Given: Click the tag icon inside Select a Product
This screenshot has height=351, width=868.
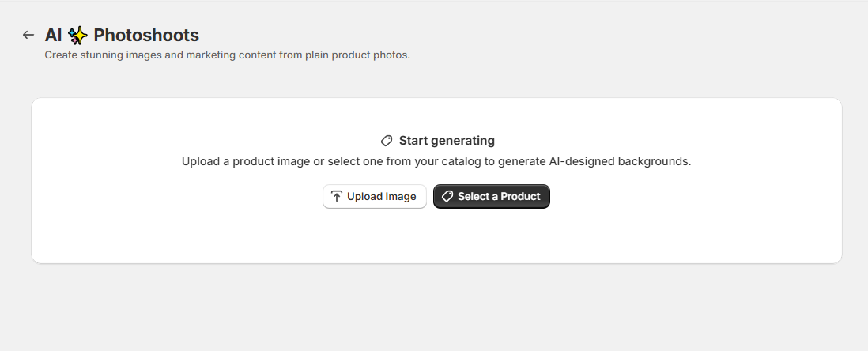Looking at the screenshot, I should [x=447, y=196].
